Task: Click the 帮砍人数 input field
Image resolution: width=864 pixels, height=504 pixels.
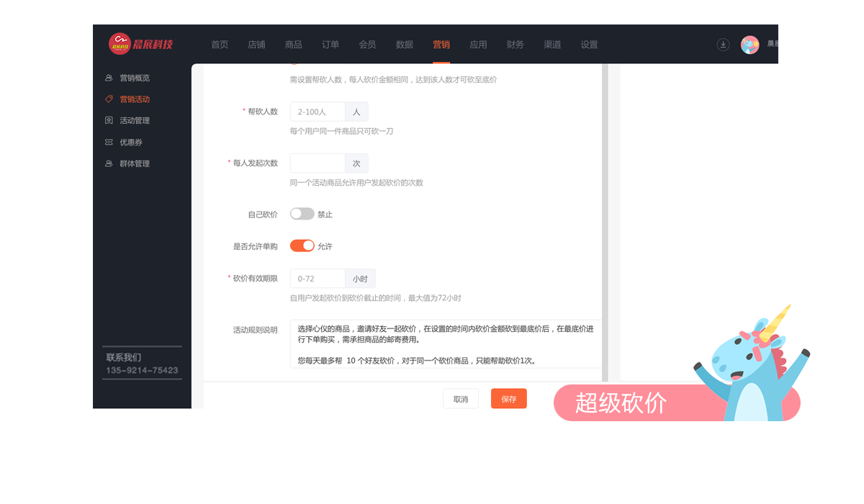Action: coord(318,112)
